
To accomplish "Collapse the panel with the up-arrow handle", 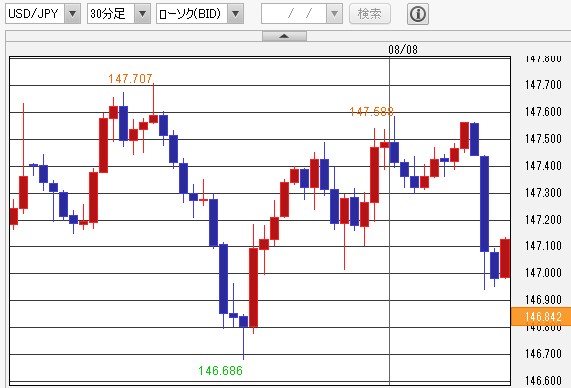I will coord(284,36).
